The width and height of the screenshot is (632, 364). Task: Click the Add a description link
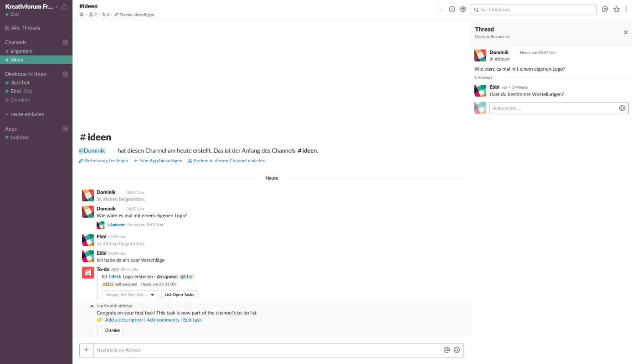point(123,320)
